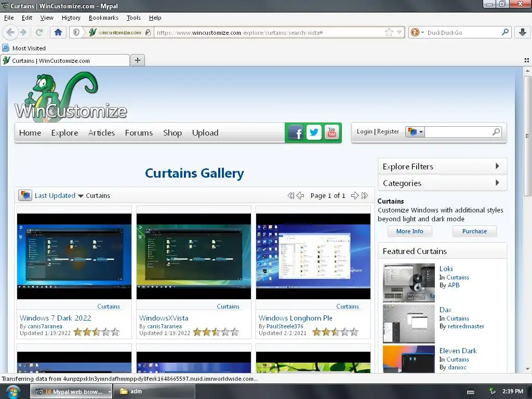The width and height of the screenshot is (532, 399).
Task: Go to the Home page in site navigation
Action: click(x=30, y=132)
